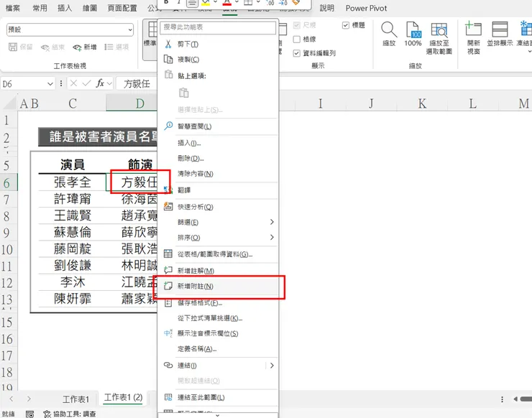Click the Cut (剪下) scissors icon
Viewport: 532px width, 418px height.
tap(168, 44)
